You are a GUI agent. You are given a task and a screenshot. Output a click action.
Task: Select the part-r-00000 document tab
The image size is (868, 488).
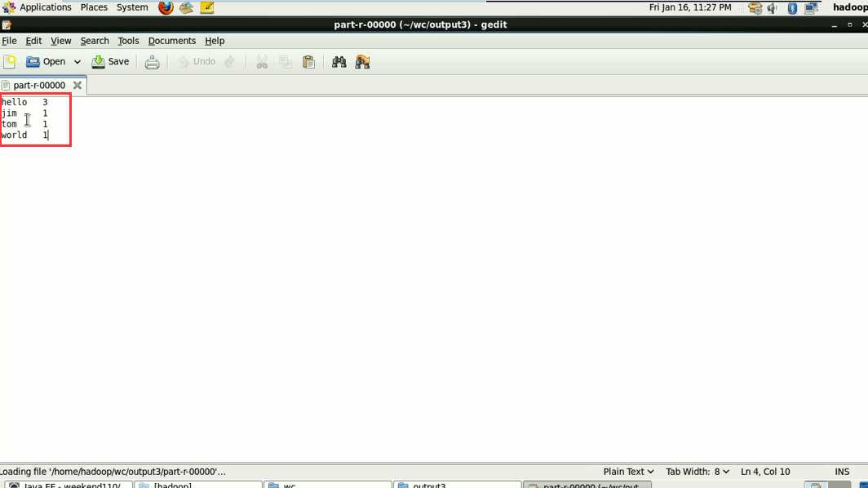[39, 86]
